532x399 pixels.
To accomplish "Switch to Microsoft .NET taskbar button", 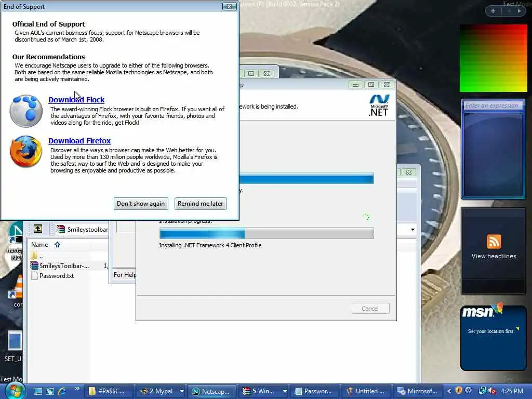I will click(x=417, y=391).
